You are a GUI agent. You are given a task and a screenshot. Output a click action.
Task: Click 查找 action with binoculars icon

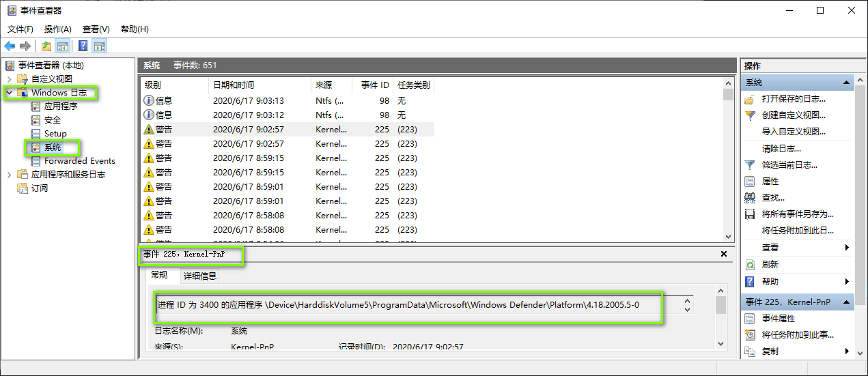tap(773, 198)
